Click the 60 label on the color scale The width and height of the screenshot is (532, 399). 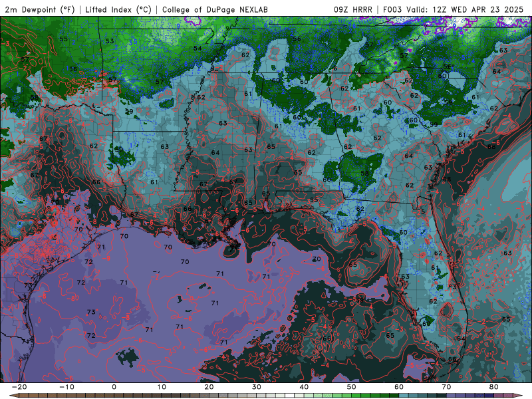pos(399,387)
